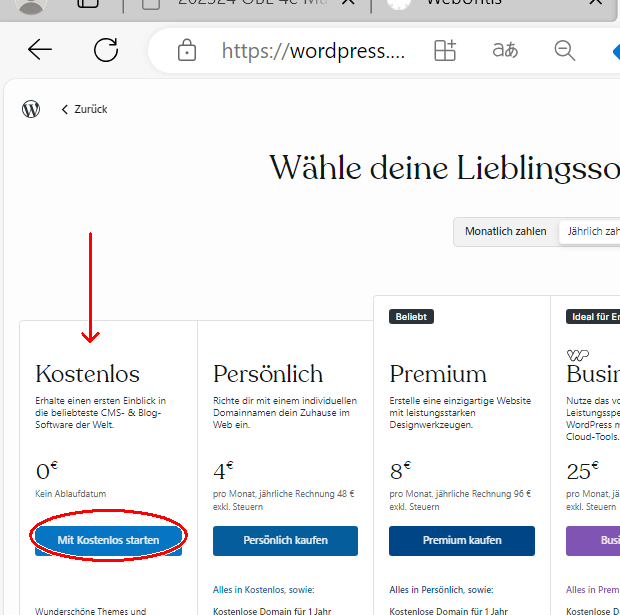Click the Wunderschöne Themes und text
Image resolution: width=620 pixels, height=615 pixels.
(x=91, y=611)
